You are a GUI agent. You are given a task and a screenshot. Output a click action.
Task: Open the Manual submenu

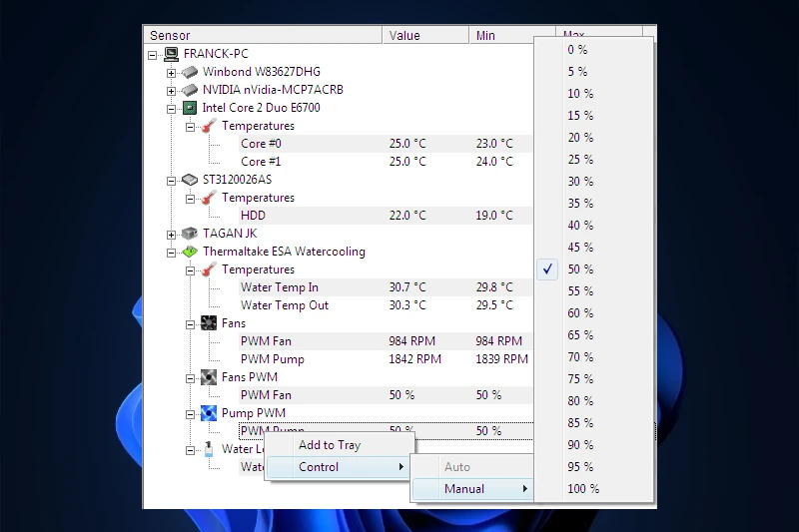click(x=472, y=489)
